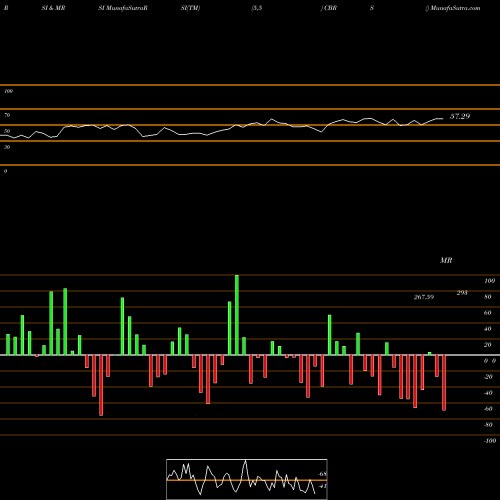Viewport: 500px width, 500px height.
Task: Click the mini overview chart thumbnail
Action: click(247, 479)
